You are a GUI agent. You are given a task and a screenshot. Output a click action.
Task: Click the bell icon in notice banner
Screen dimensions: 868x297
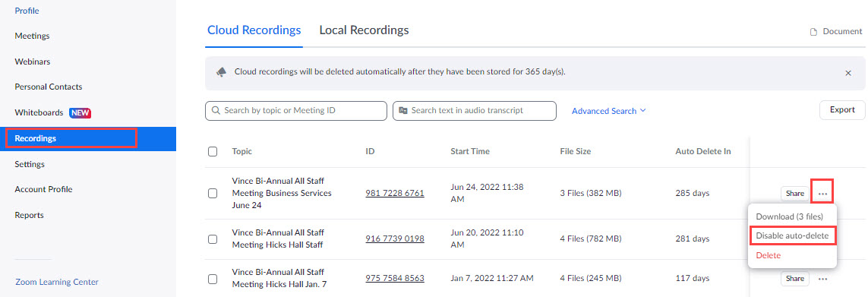coord(222,72)
